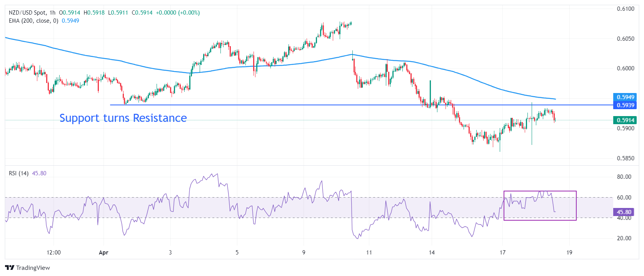Click the '14' date label on time axis
Image resolution: width=644 pixels, height=276 pixels.
pyautogui.click(x=432, y=253)
